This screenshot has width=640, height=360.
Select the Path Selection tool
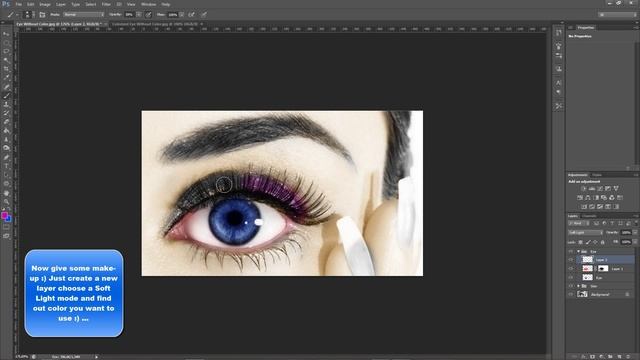point(6,175)
